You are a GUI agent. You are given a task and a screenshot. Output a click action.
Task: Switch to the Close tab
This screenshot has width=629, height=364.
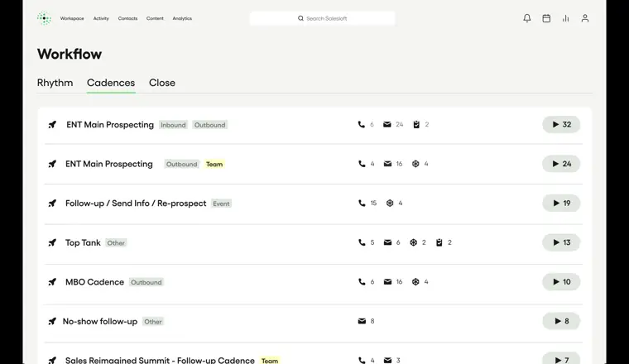(x=162, y=83)
